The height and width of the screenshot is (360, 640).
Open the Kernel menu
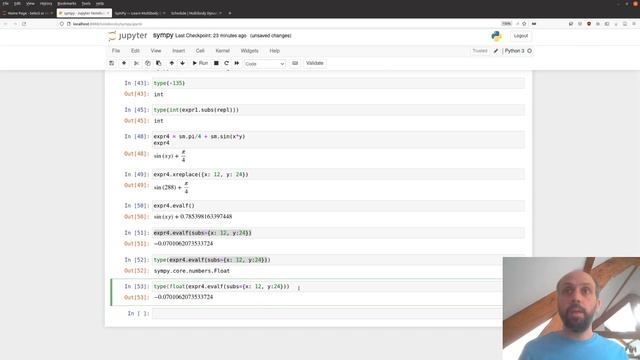pyautogui.click(x=222, y=51)
